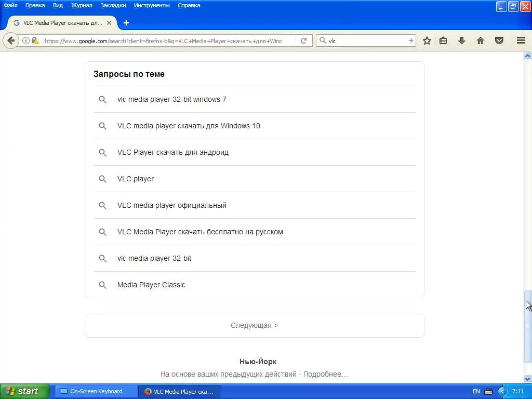Select the vlc media player 32-bit suggestion
The width and height of the screenshot is (532, 399).
click(x=255, y=258)
